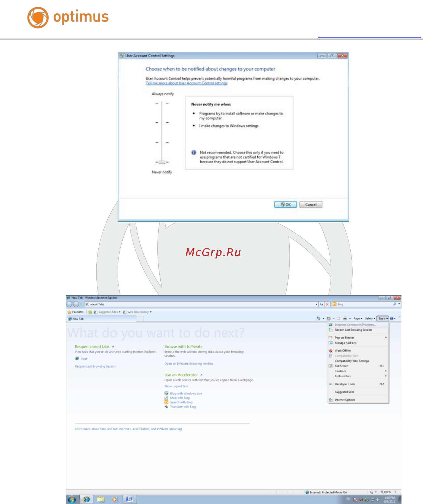Click the Add to Favorites Bar star icon
The width and height of the screenshot is (423, 504).
pyautogui.click(x=90, y=312)
